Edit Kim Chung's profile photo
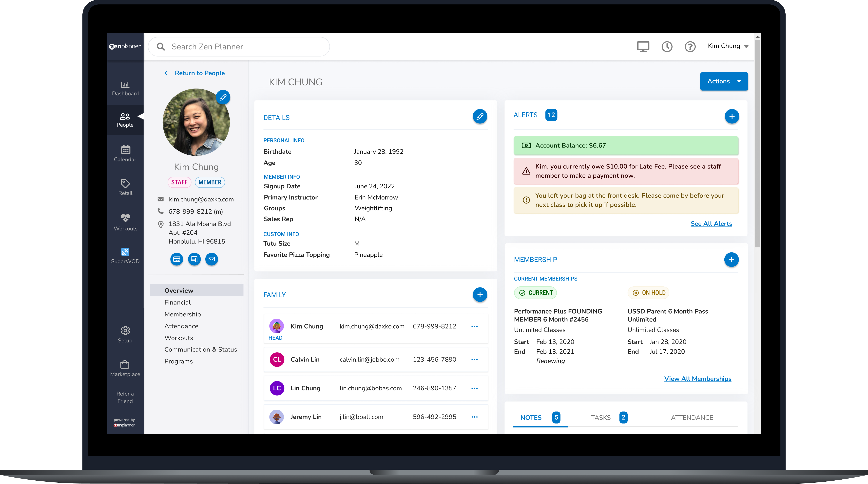Screen dimensions: 868x484 coord(223,97)
